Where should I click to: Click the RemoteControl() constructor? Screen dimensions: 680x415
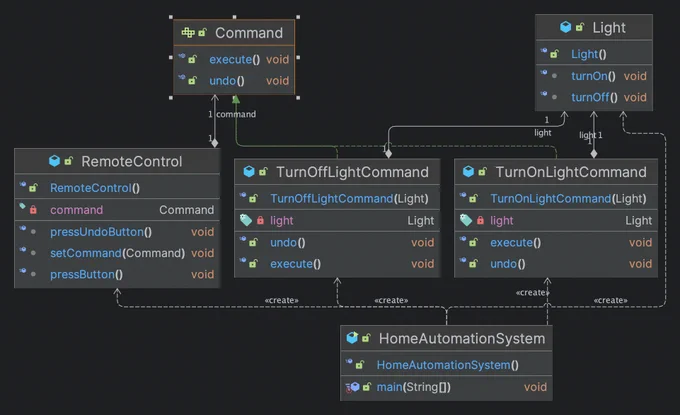click(95, 188)
